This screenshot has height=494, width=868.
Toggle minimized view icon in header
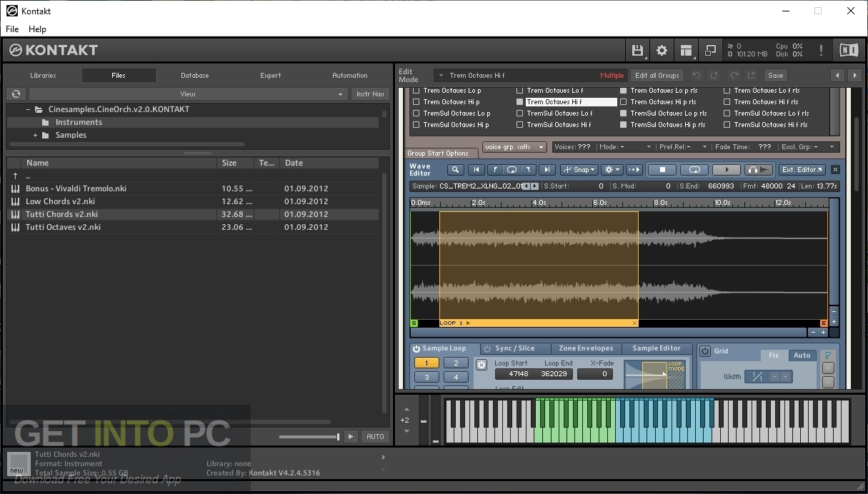pos(710,50)
